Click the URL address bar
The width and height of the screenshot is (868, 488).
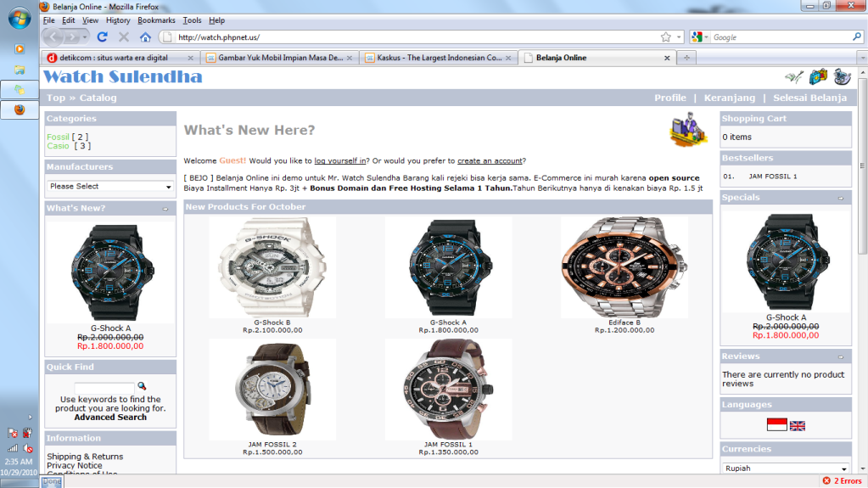417,37
